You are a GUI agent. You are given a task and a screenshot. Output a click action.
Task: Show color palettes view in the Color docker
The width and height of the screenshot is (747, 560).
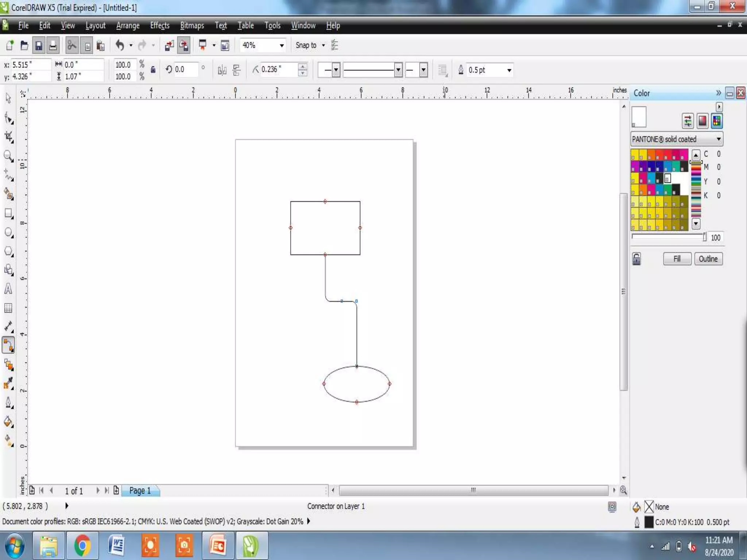click(x=716, y=121)
